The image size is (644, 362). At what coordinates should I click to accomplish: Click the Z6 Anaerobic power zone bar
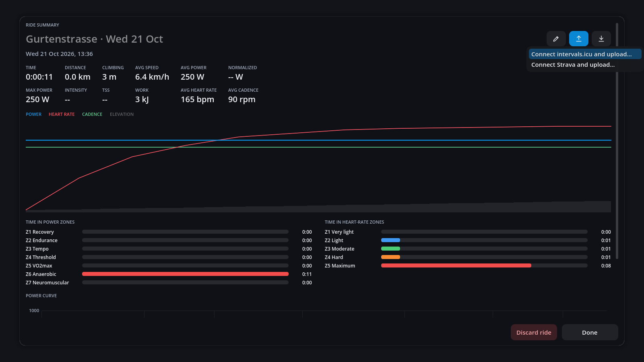(185, 274)
